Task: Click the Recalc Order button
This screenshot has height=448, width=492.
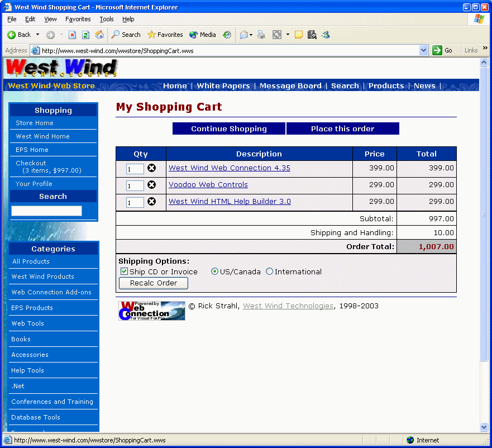Action: pyautogui.click(x=154, y=283)
